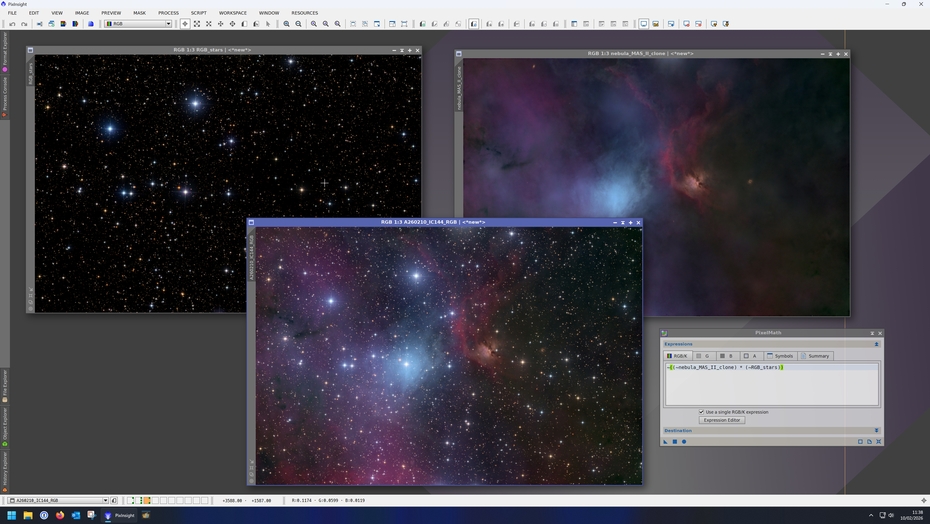The width and height of the screenshot is (930, 524).
Task: Switch to the Summary tab in PixelMath
Action: pos(815,356)
